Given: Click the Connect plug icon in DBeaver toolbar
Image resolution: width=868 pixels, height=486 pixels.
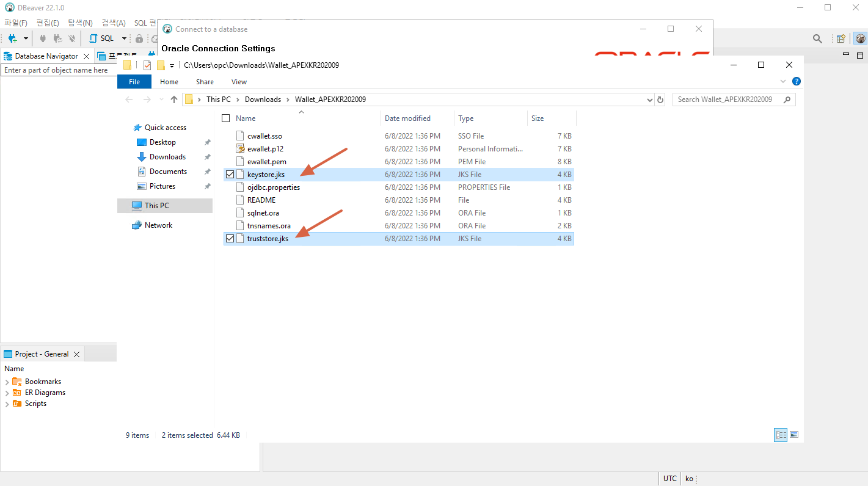Looking at the screenshot, I should (43, 38).
